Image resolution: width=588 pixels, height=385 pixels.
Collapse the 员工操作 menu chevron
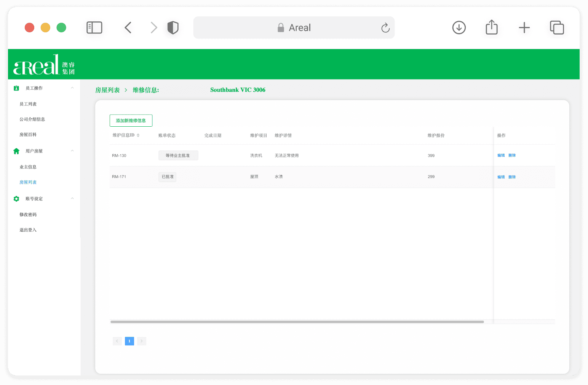72,88
